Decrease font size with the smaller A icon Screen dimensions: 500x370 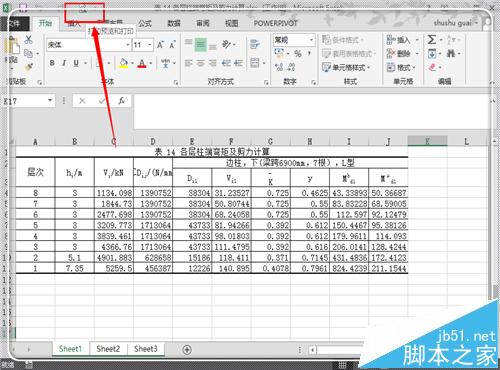pos(172,45)
